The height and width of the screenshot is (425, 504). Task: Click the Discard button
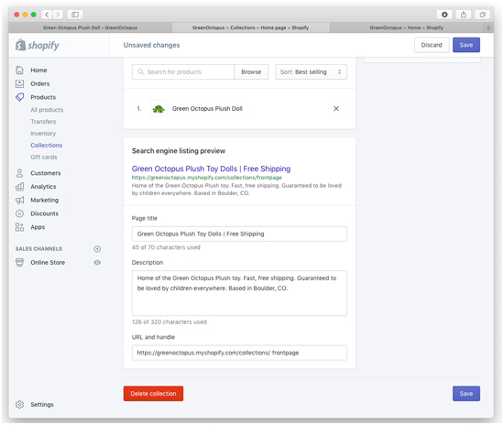[x=432, y=45]
